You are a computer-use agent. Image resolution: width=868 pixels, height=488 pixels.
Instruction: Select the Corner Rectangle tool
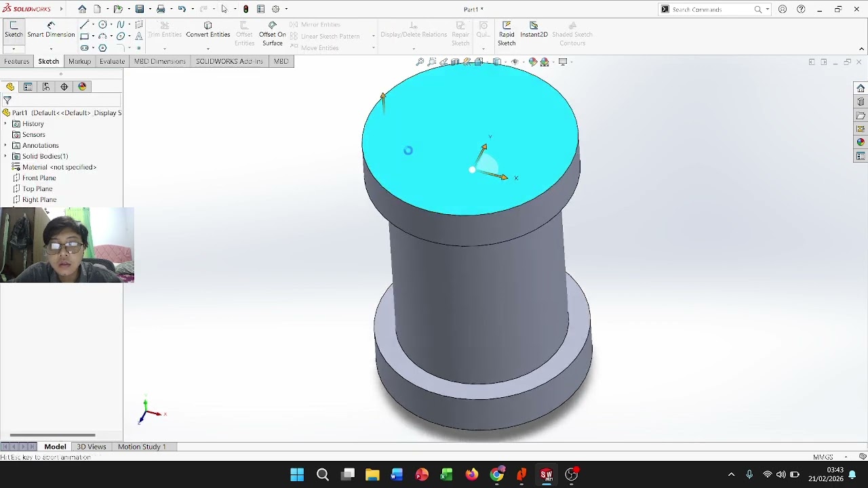pos(84,37)
